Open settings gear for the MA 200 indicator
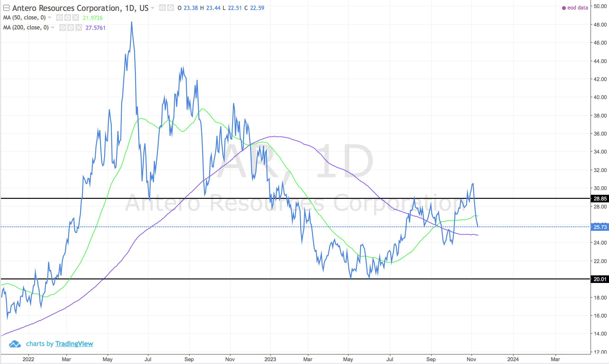609x364 pixels. tap(71, 27)
